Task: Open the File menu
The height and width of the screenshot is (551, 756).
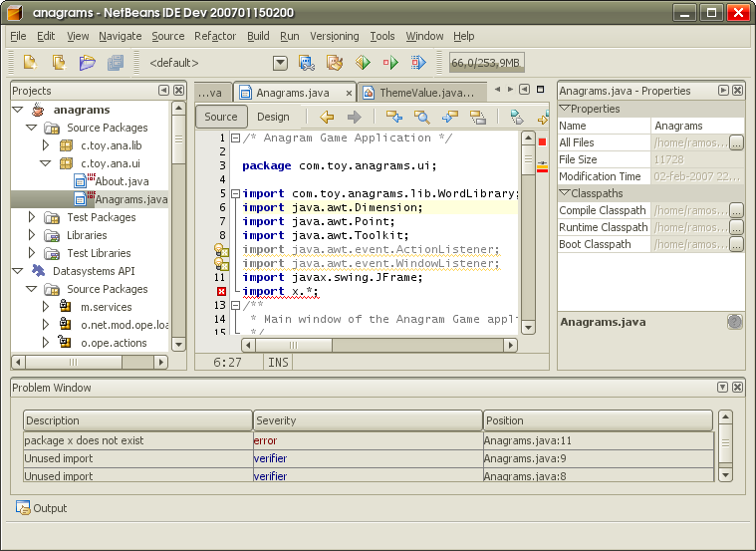Action: 18,36
